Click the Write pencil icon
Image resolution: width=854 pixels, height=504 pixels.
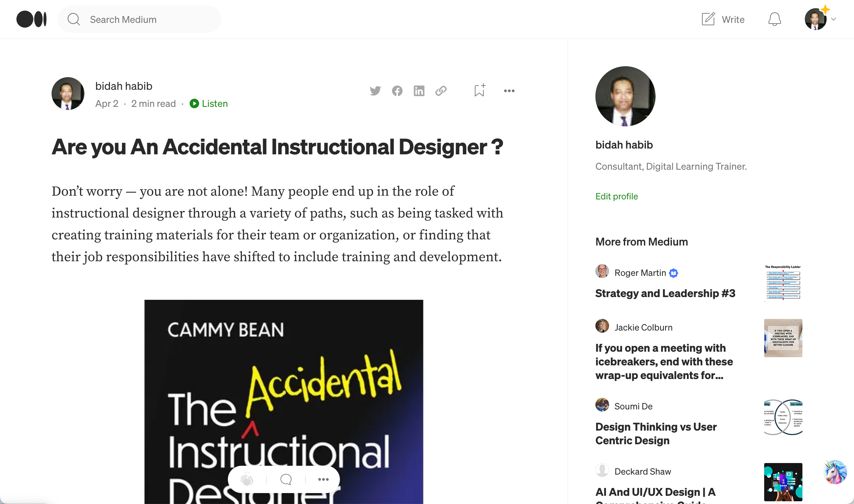[708, 19]
